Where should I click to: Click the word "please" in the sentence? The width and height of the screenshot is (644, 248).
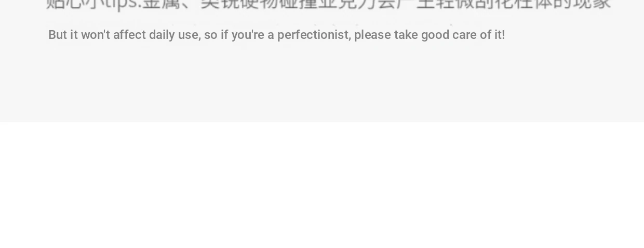pyautogui.click(x=372, y=35)
